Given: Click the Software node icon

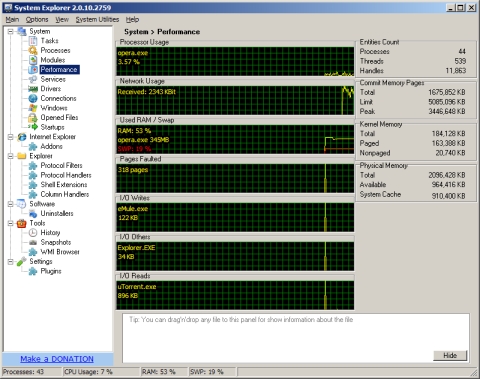Looking at the screenshot, I should point(22,204).
